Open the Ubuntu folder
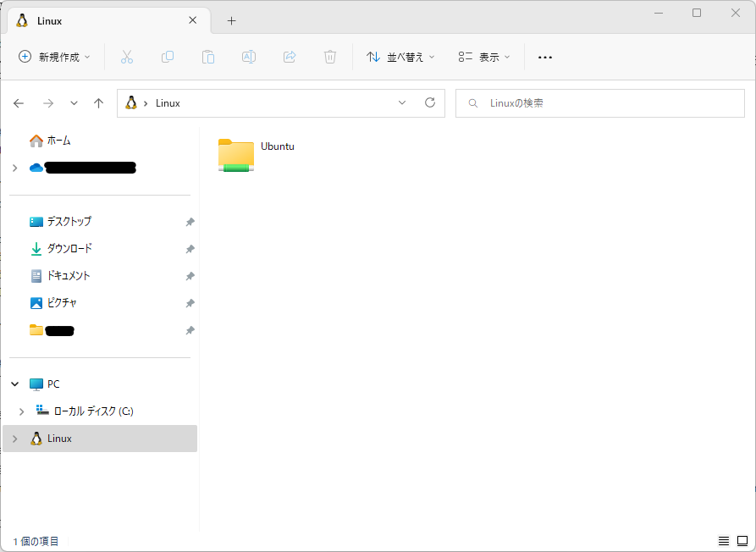756x552 pixels. (235, 153)
